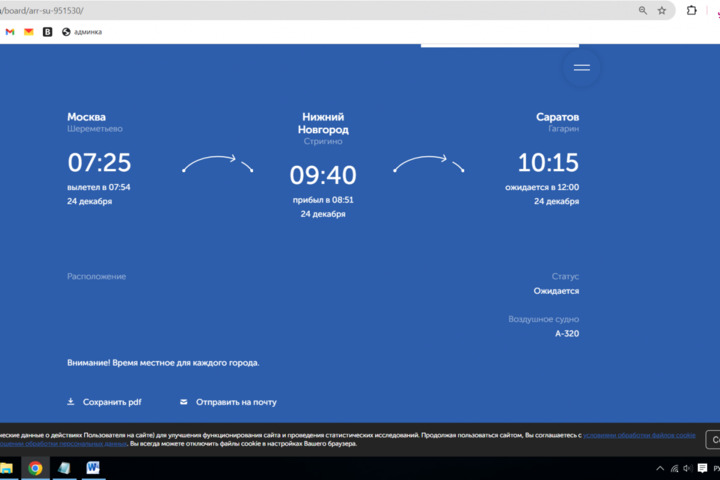The width and height of the screenshot is (720, 480).
Task: Open Google Chrome from the taskbar
Action: pyautogui.click(x=35, y=468)
